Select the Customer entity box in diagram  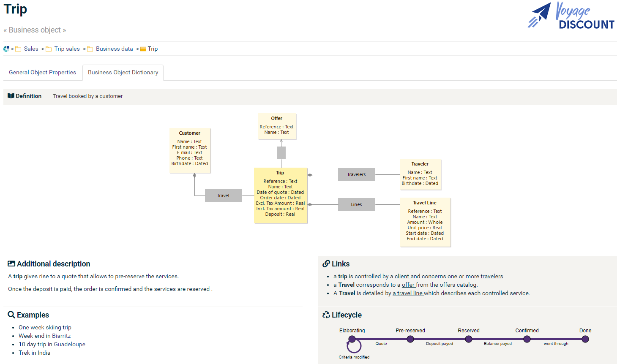tap(190, 150)
